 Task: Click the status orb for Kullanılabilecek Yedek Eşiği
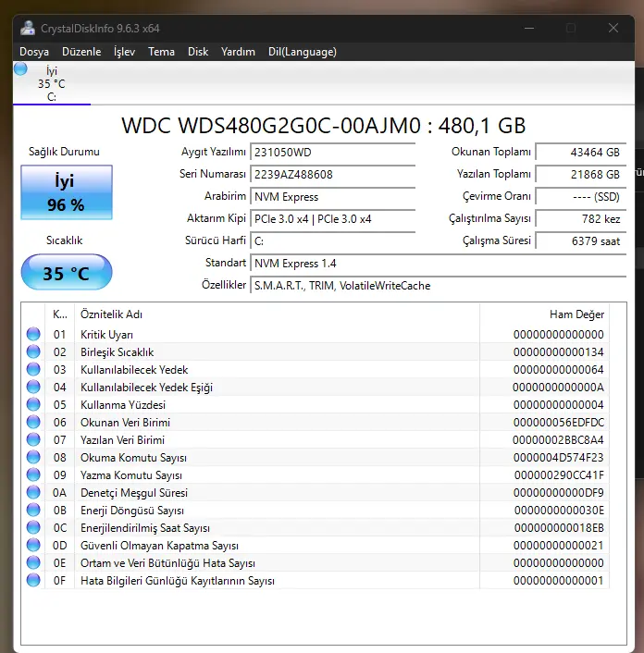[33, 387]
